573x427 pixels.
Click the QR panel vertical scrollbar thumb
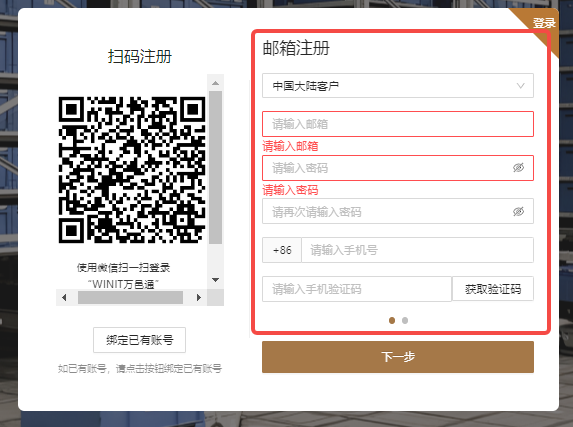coord(216,167)
